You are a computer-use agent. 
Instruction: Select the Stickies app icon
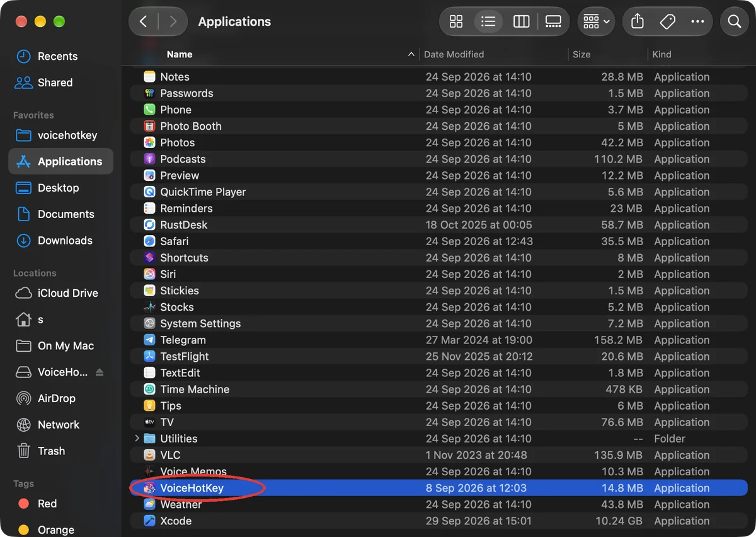click(x=149, y=291)
